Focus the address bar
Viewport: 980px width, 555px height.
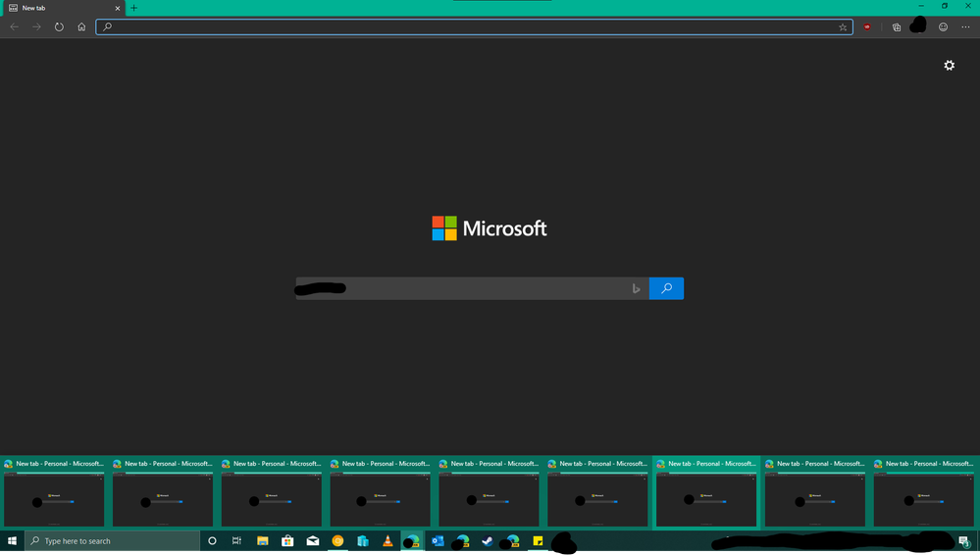[474, 26]
